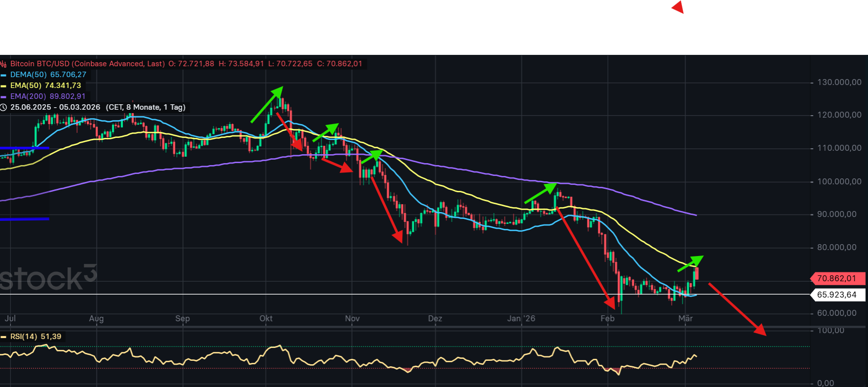
Task: Select the green arrow above the latest March candle
Action: click(x=690, y=264)
